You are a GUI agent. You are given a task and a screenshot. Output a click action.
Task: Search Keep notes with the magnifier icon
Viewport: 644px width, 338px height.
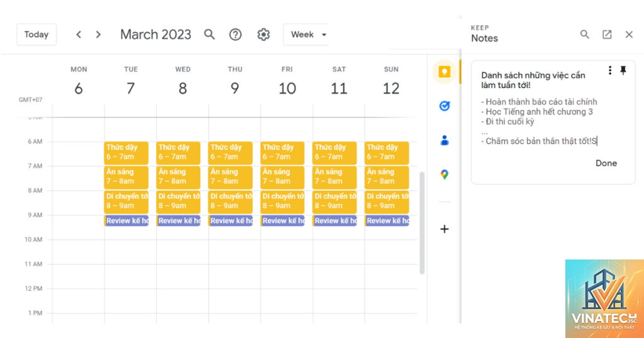click(x=584, y=35)
